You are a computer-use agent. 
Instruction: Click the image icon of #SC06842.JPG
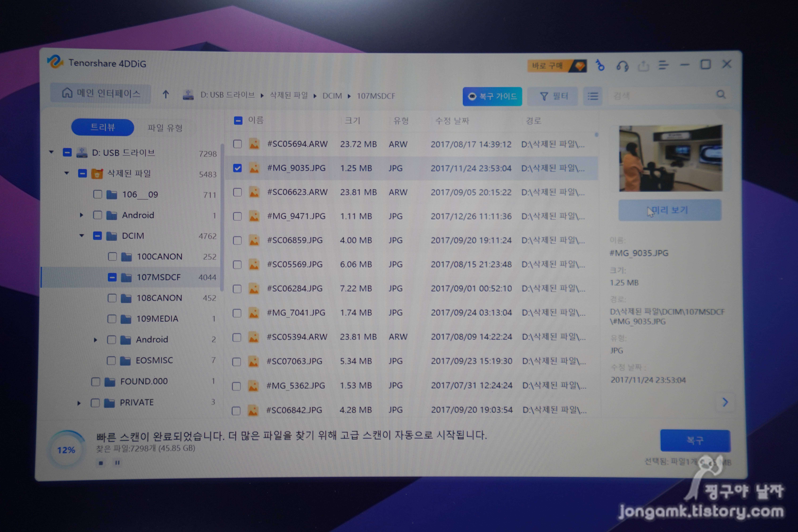pyautogui.click(x=253, y=411)
